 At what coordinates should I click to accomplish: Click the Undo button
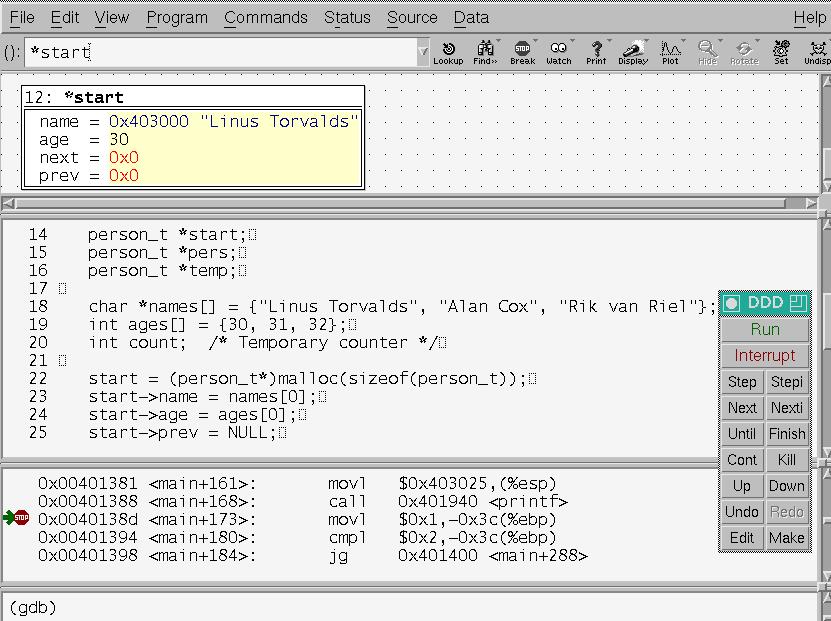[x=742, y=511]
